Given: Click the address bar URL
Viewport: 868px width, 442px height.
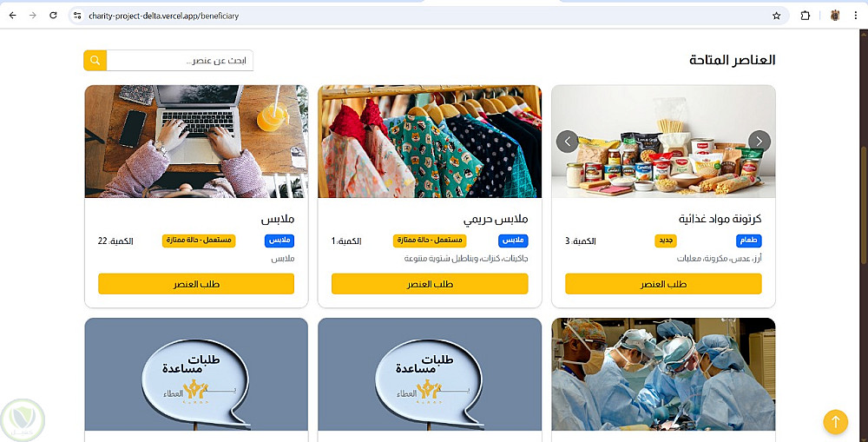Looking at the screenshot, I should (164, 16).
